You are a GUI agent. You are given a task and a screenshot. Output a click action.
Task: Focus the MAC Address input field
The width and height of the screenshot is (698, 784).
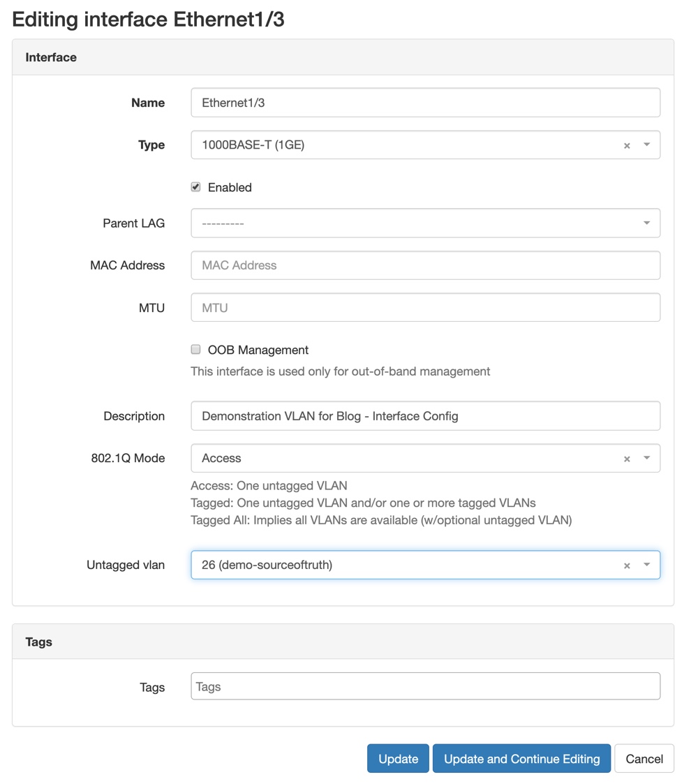click(425, 265)
